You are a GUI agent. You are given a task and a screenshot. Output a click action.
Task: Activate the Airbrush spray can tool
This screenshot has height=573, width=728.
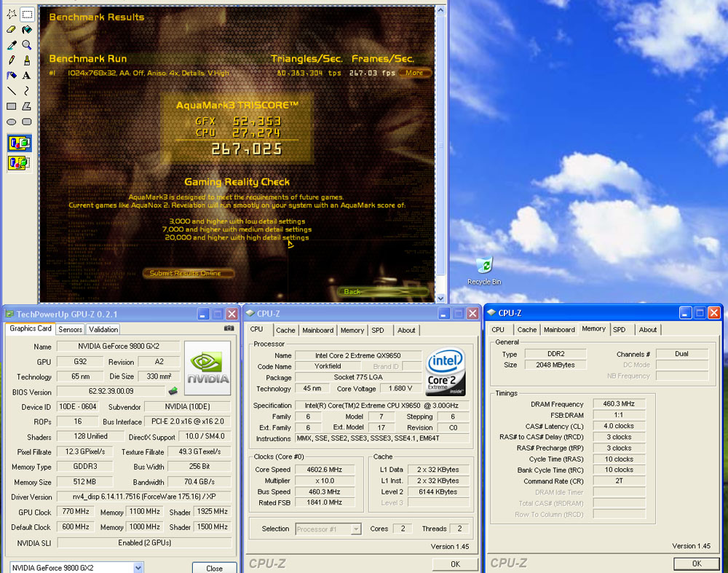click(12, 75)
